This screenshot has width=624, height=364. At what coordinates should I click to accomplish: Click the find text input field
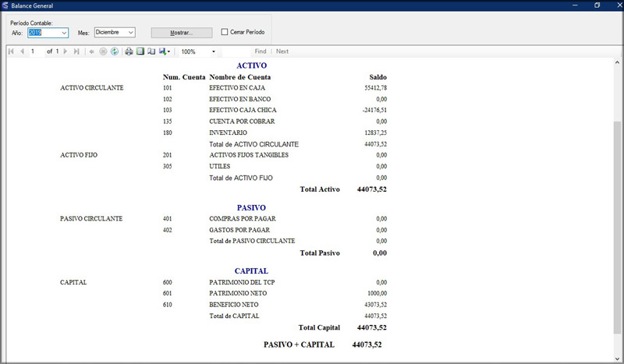click(x=236, y=51)
